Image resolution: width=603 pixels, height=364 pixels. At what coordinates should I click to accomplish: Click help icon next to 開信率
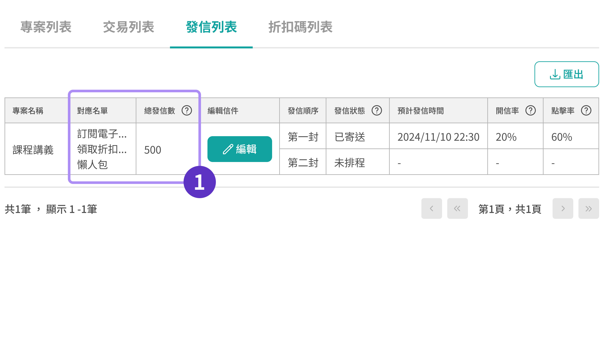pos(530,111)
